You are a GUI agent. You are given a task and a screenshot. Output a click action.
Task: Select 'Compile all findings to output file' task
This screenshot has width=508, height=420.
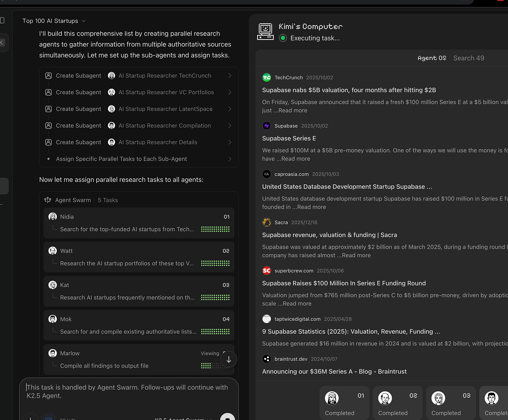(x=104, y=366)
